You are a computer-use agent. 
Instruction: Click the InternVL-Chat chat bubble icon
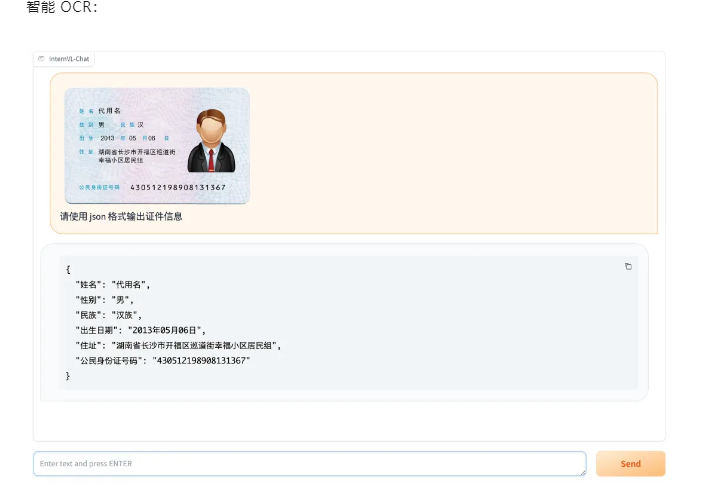pos(41,59)
